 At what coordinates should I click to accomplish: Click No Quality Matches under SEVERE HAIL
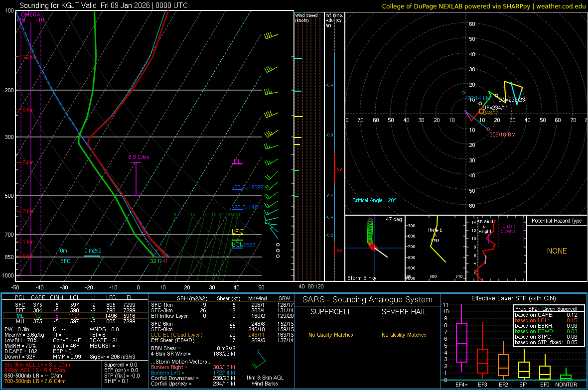(x=404, y=335)
